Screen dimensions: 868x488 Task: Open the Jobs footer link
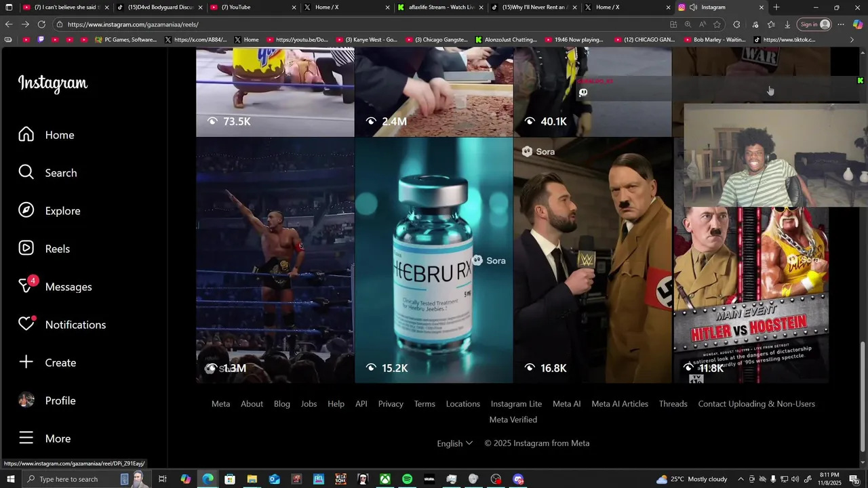pos(309,404)
